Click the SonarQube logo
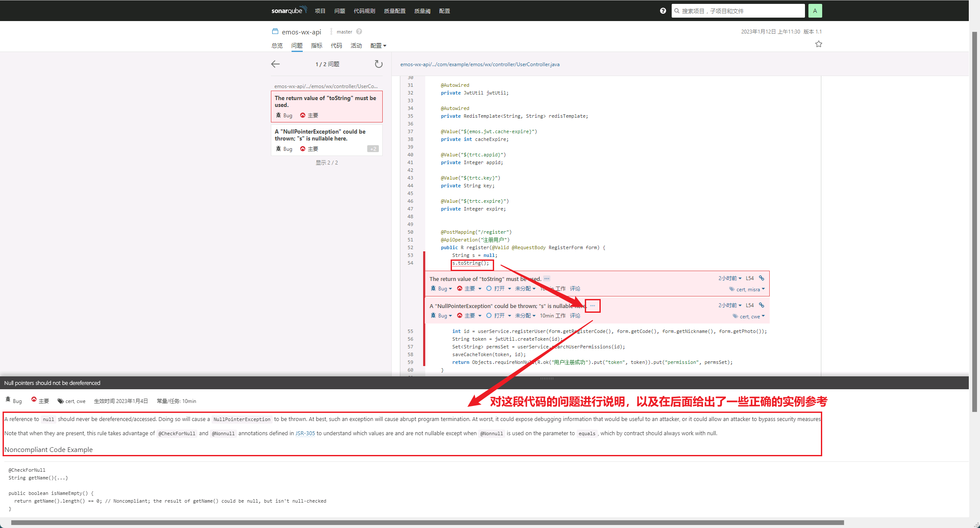This screenshot has height=528, width=980. coord(289,10)
